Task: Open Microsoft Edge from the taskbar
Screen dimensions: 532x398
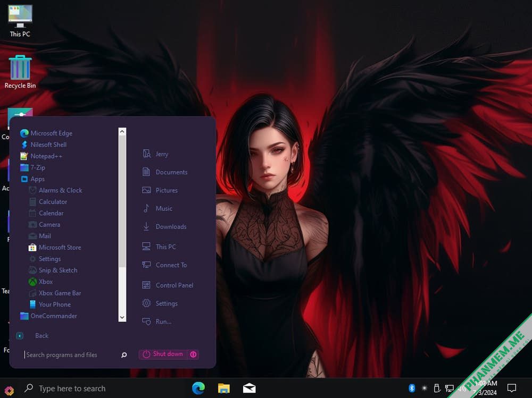Action: point(198,388)
